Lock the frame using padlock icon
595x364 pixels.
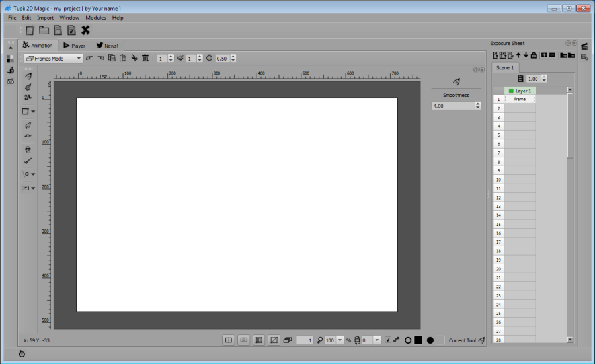[x=534, y=55]
